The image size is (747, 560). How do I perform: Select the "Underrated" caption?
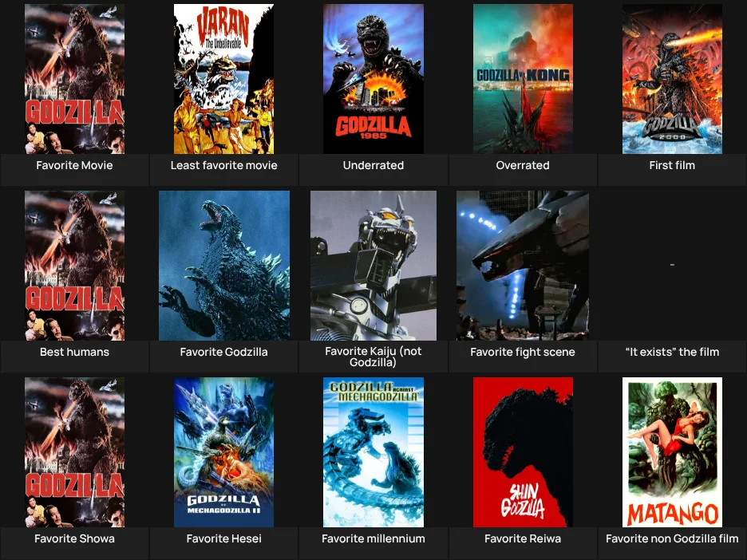[373, 165]
